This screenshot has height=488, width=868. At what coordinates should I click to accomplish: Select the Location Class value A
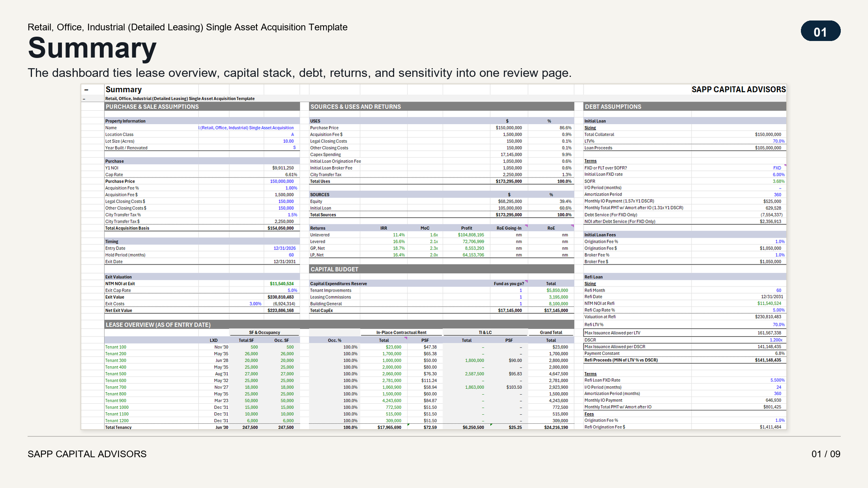click(292, 134)
